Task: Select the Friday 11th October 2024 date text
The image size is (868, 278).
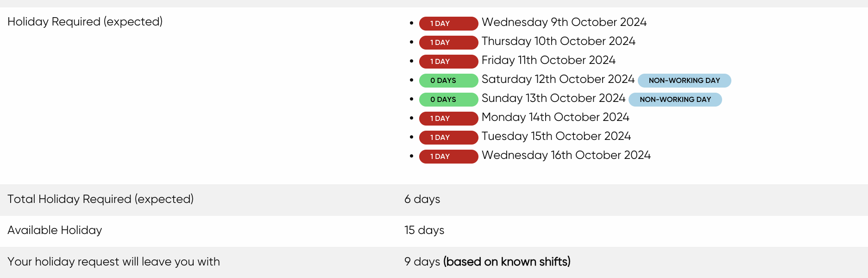Action: click(548, 60)
